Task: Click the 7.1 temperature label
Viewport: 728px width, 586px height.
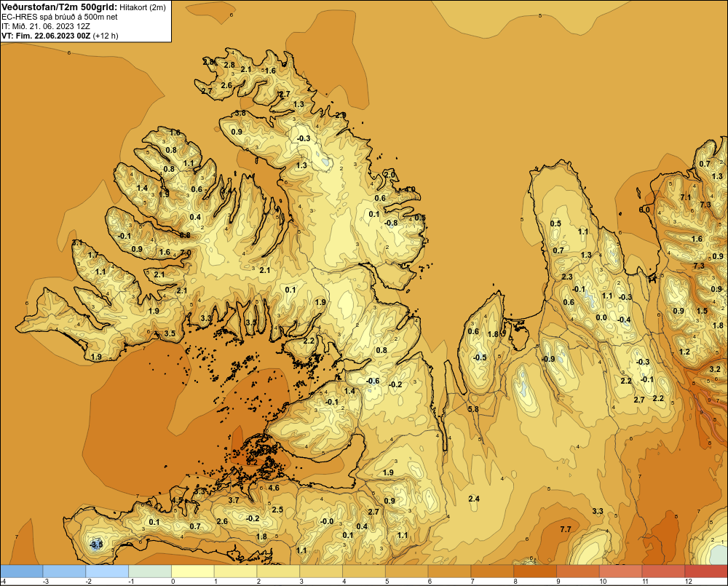Action: (686, 197)
